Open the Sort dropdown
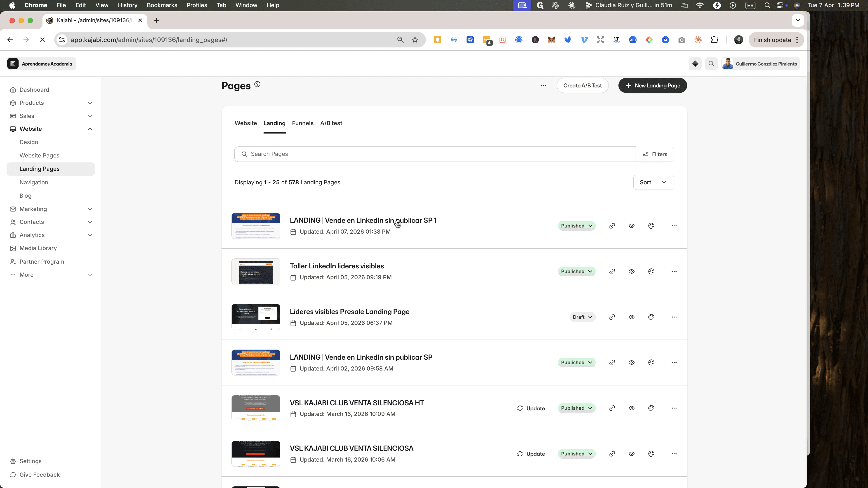Screen dimensions: 868x488 (x=653, y=182)
